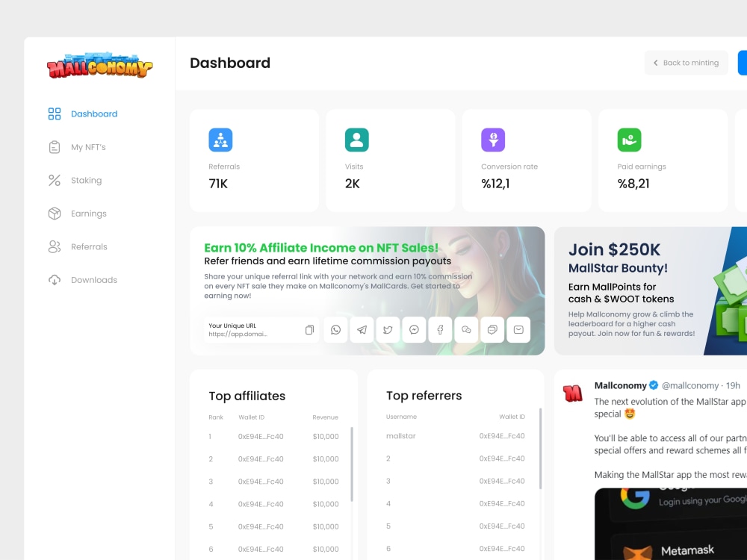Image resolution: width=747 pixels, height=560 pixels.
Task: Click the purple Conversion rate funnel icon
Action: click(x=493, y=140)
